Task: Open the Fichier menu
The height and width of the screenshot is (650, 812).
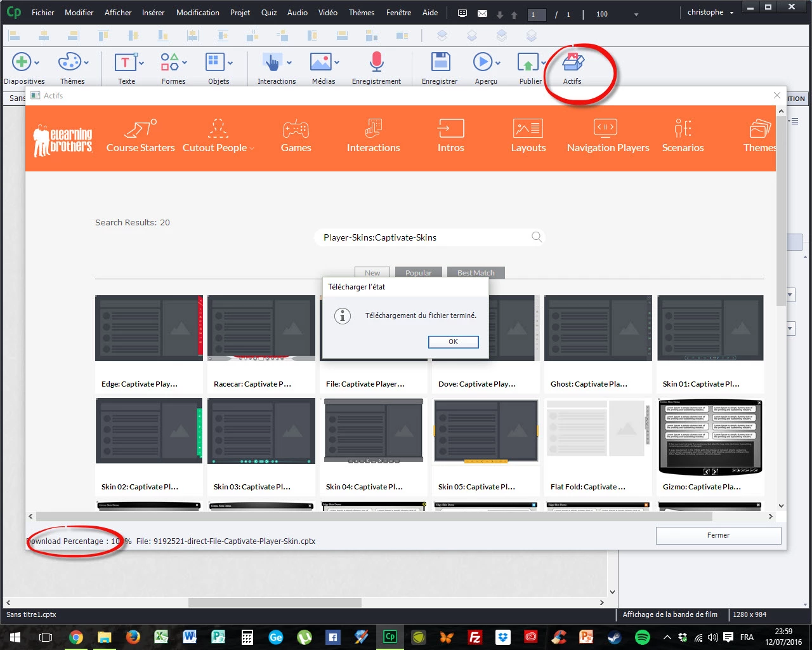Action: (43, 12)
